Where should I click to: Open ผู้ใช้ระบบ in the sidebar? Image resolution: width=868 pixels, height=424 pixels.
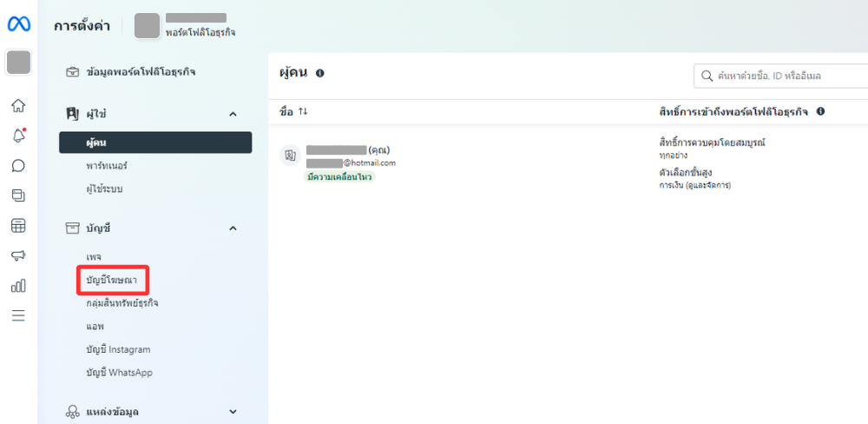pyautogui.click(x=105, y=189)
